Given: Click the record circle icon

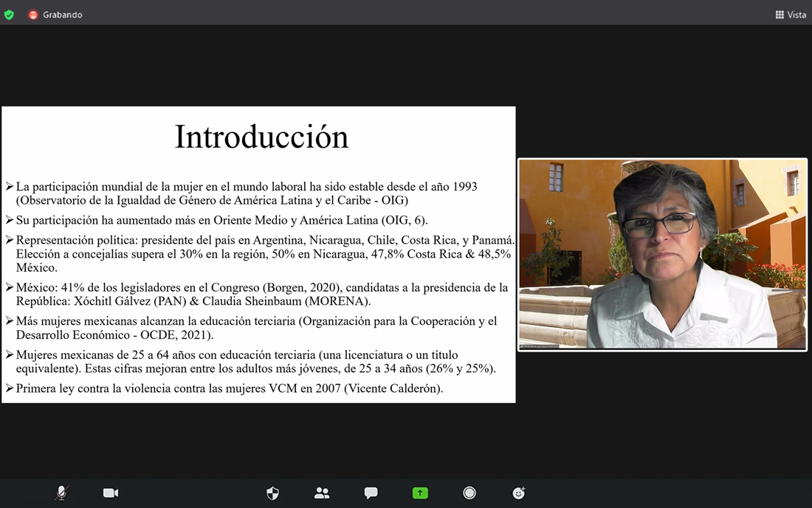Looking at the screenshot, I should pos(469,493).
